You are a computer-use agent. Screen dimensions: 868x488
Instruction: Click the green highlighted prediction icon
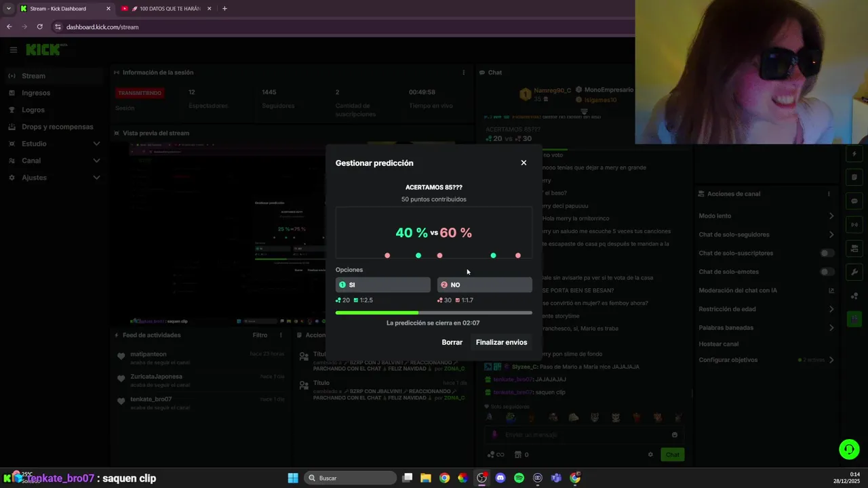pos(854,319)
